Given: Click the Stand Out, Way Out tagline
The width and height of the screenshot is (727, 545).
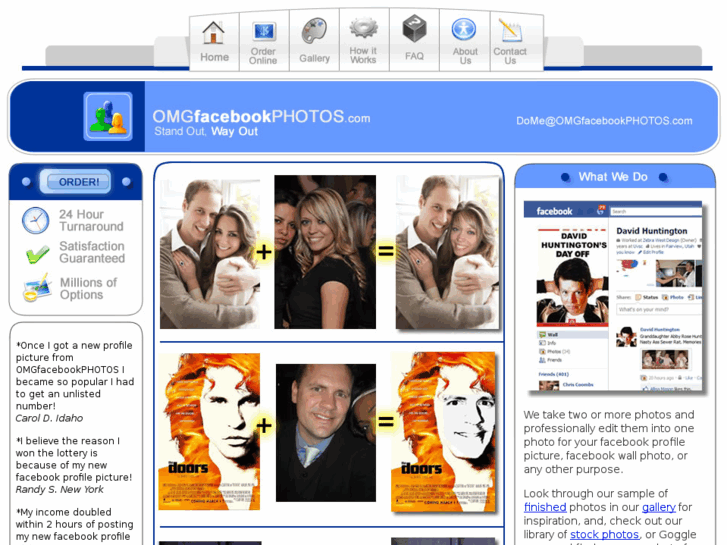Looking at the screenshot, I should tap(206, 131).
